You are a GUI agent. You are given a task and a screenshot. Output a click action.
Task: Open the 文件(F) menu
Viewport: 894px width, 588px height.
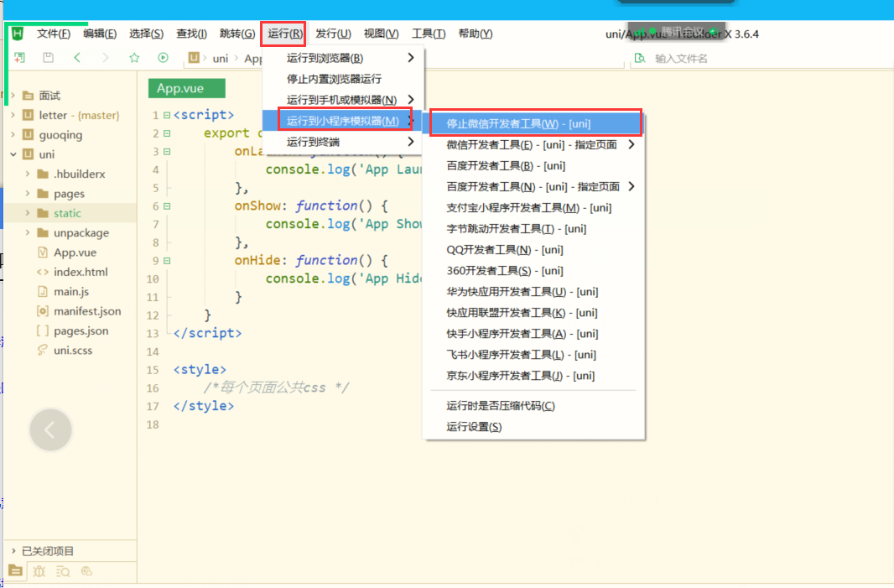[x=54, y=34]
